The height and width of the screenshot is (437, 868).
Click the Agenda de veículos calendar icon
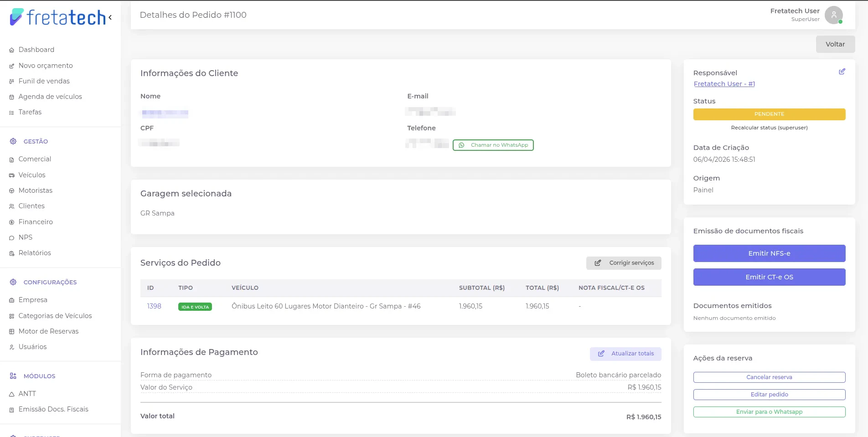(x=12, y=97)
